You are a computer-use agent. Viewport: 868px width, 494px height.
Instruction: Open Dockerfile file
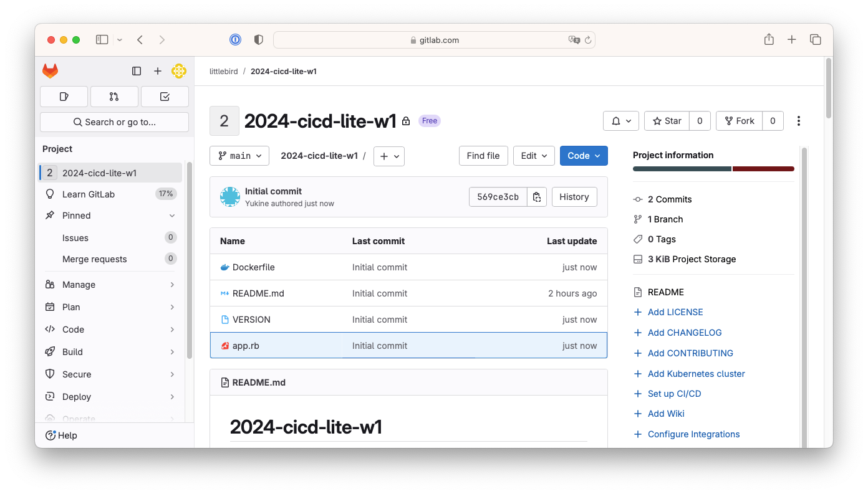pyautogui.click(x=254, y=267)
